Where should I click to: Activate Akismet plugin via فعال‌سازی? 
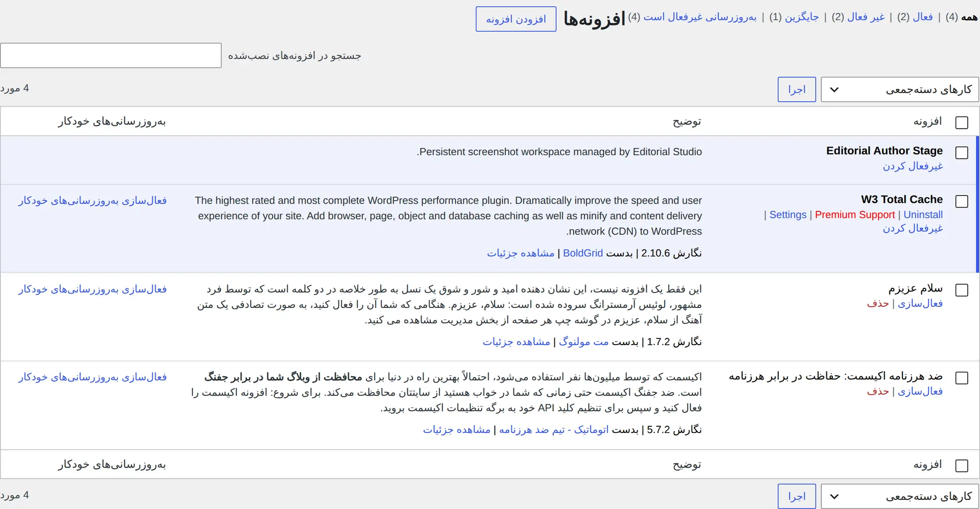(x=920, y=391)
